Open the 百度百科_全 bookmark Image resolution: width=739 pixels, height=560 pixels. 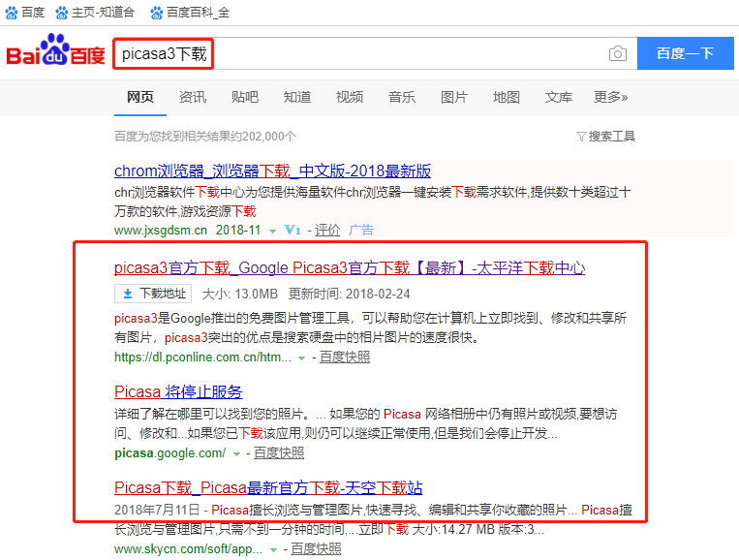click(190, 13)
